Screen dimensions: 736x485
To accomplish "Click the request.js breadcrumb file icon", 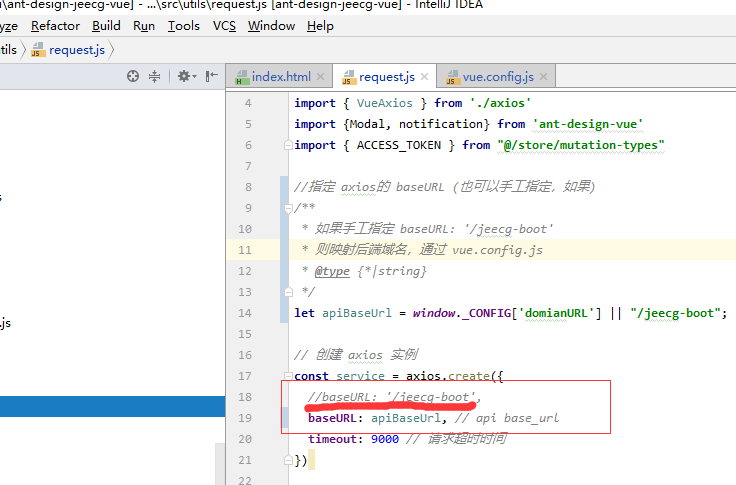I will click(x=38, y=50).
